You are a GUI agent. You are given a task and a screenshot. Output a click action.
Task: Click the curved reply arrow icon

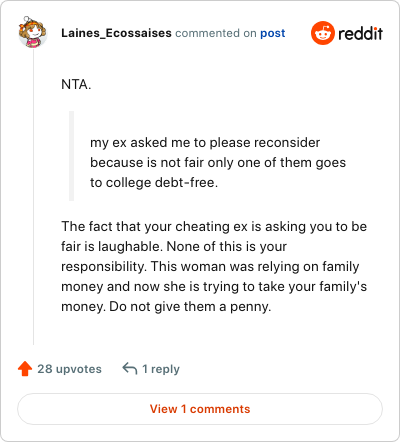(x=130, y=369)
